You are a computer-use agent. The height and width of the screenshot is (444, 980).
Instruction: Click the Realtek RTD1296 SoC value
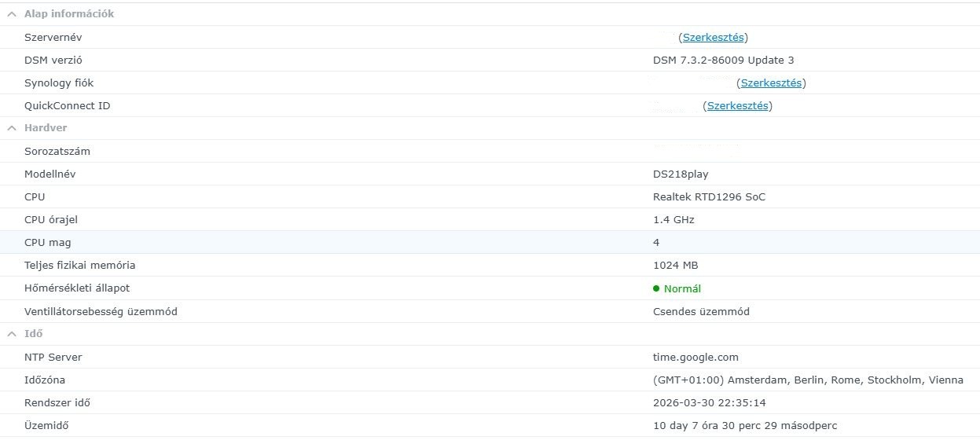click(709, 196)
